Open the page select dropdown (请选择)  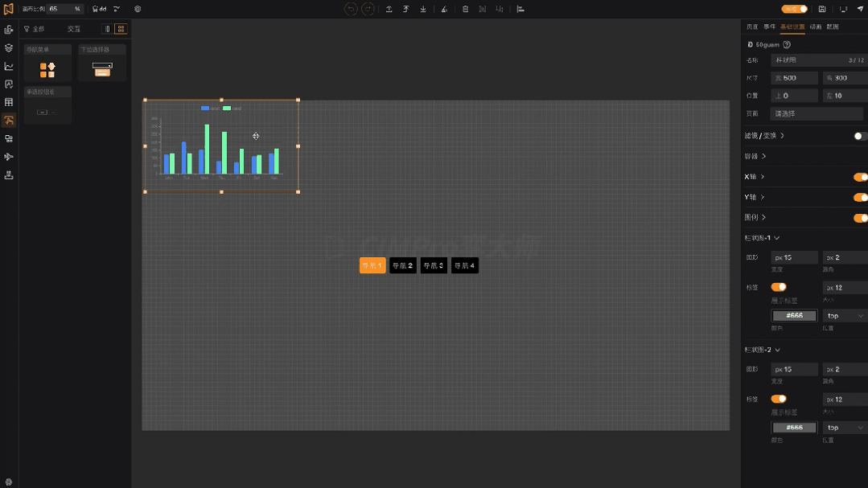pos(817,113)
